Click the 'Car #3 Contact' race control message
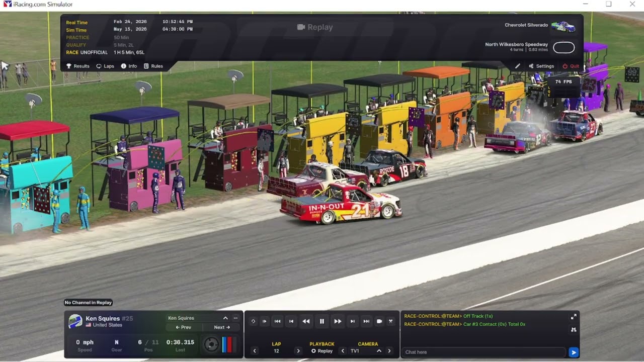Screen dimensions: 644x362 (495, 324)
